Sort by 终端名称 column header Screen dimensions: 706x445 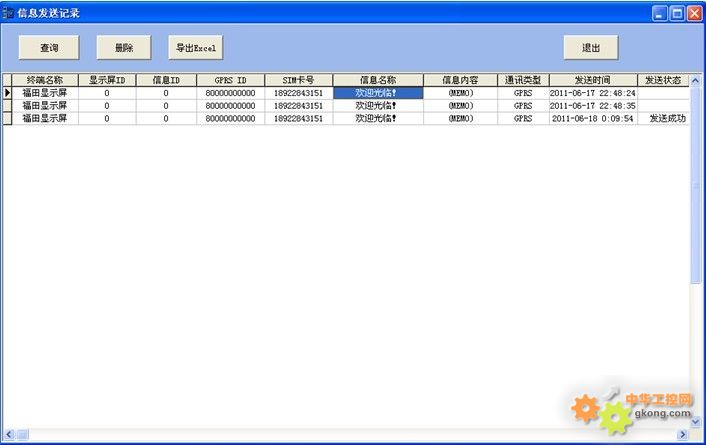(45, 80)
